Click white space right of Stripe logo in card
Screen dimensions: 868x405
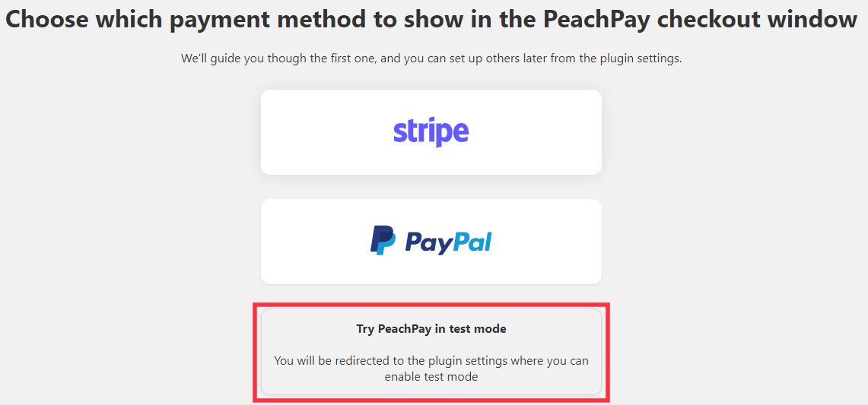[534, 132]
